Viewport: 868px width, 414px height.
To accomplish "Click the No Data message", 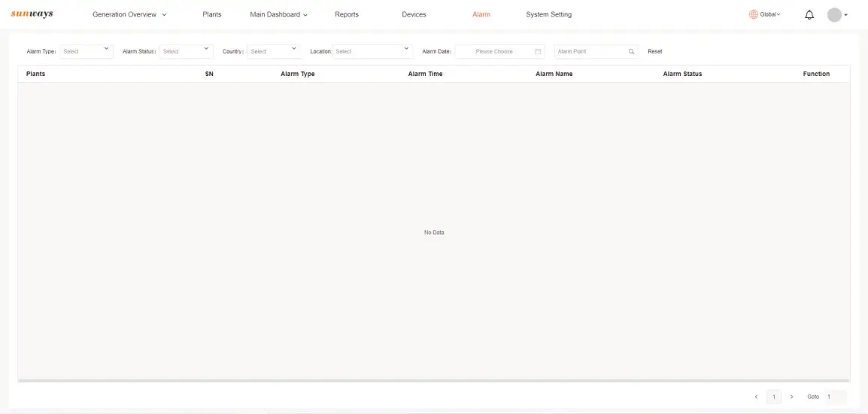I will tap(434, 233).
